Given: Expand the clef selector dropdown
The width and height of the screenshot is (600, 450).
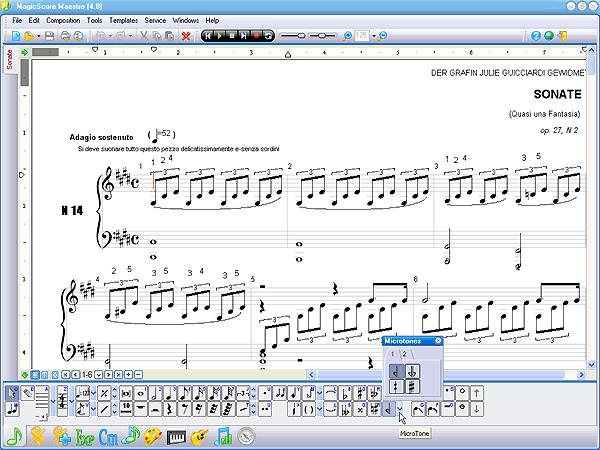Looking at the screenshot, I should [72, 401].
